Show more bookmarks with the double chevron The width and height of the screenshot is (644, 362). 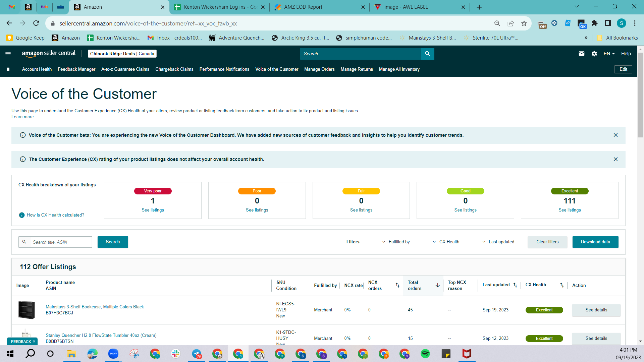pos(586,38)
